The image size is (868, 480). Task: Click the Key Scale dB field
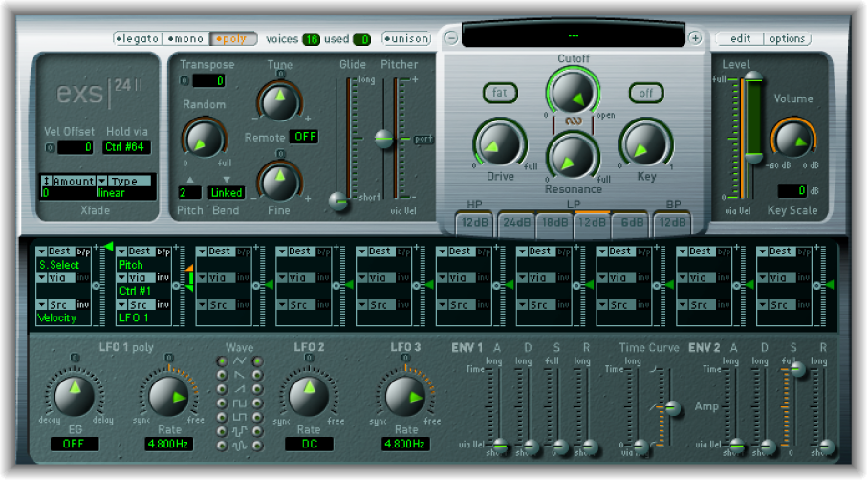pyautogui.click(x=792, y=190)
